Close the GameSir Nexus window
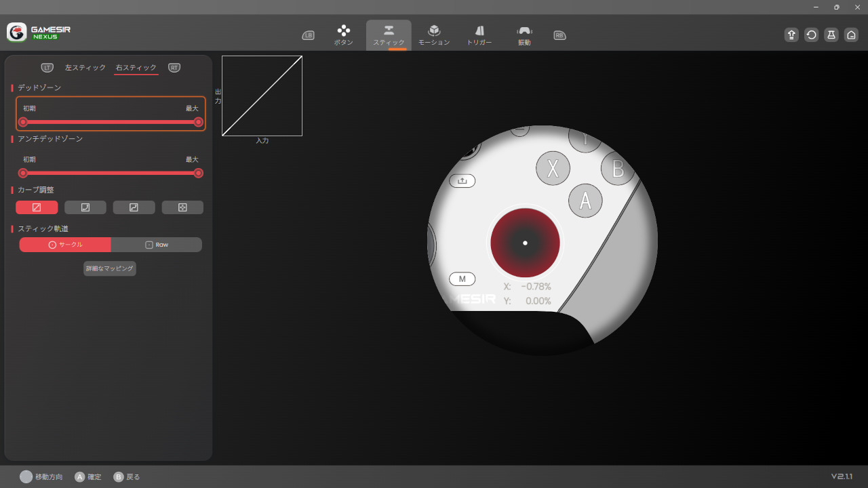The height and width of the screenshot is (488, 868). tap(856, 7)
